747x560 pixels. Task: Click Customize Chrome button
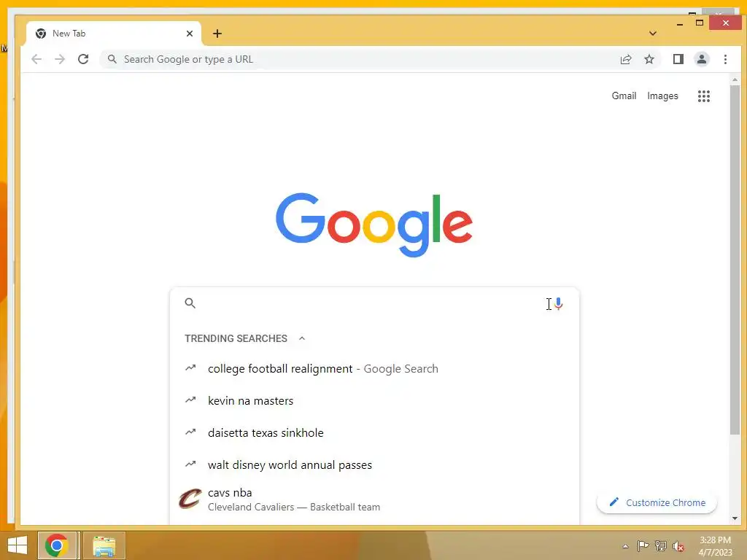pos(657,503)
